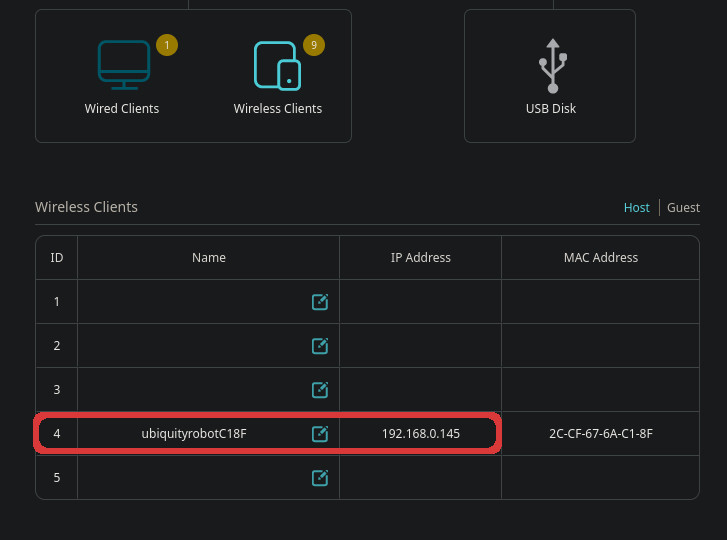
Task: Edit the name for client row 5
Action: (320, 478)
